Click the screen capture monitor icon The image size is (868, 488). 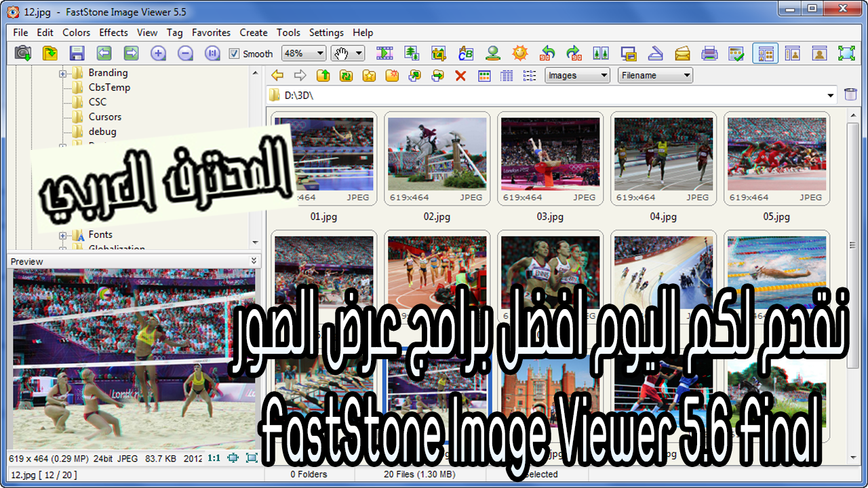[629, 53]
